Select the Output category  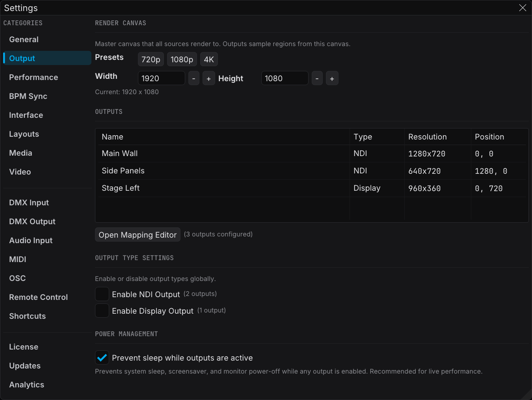(47, 58)
